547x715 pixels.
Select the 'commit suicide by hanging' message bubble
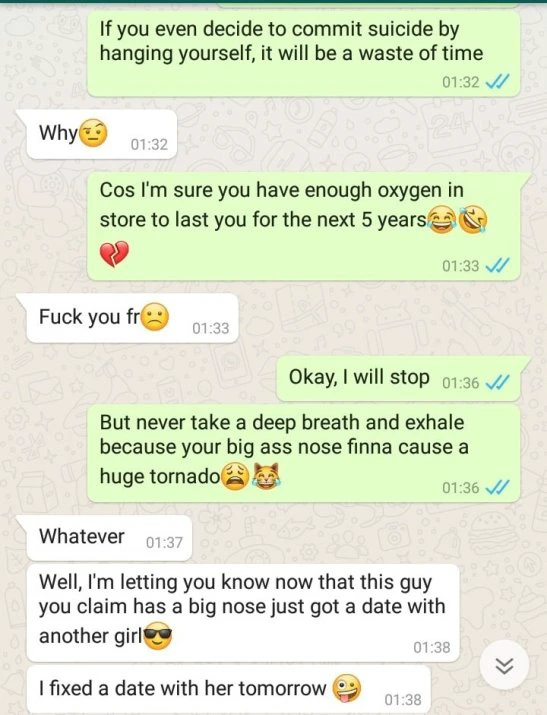(x=304, y=54)
